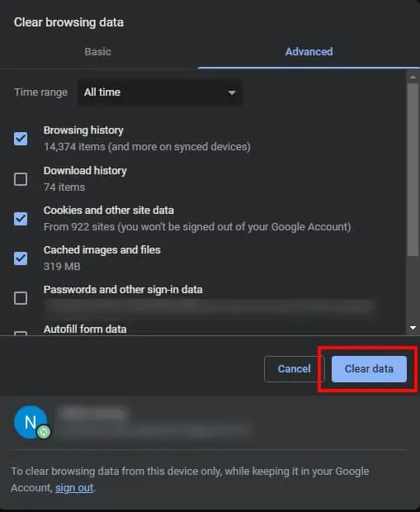Click the '14,374 items' browsing history text
The image size is (420, 512).
point(147,147)
